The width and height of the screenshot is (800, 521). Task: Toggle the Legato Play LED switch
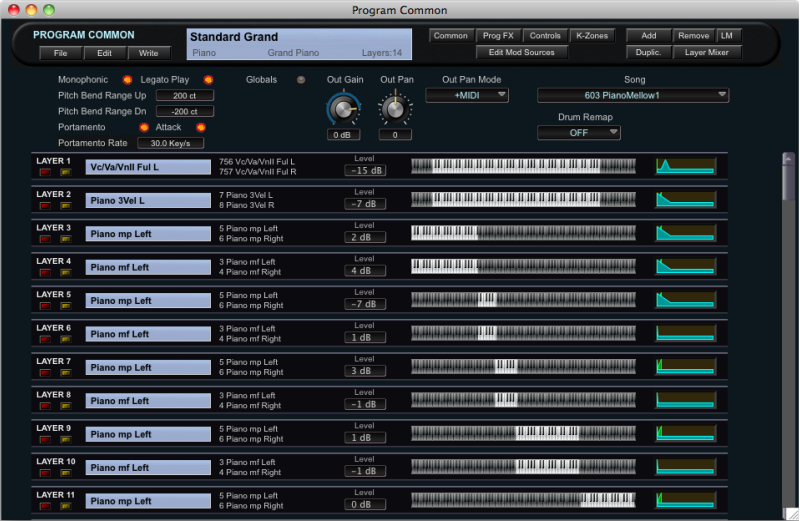tap(208, 79)
